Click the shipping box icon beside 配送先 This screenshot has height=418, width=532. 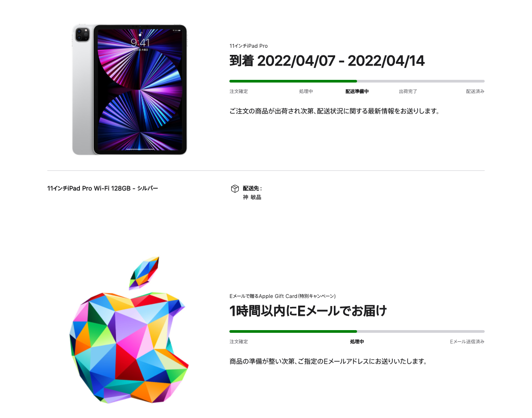[235, 189]
